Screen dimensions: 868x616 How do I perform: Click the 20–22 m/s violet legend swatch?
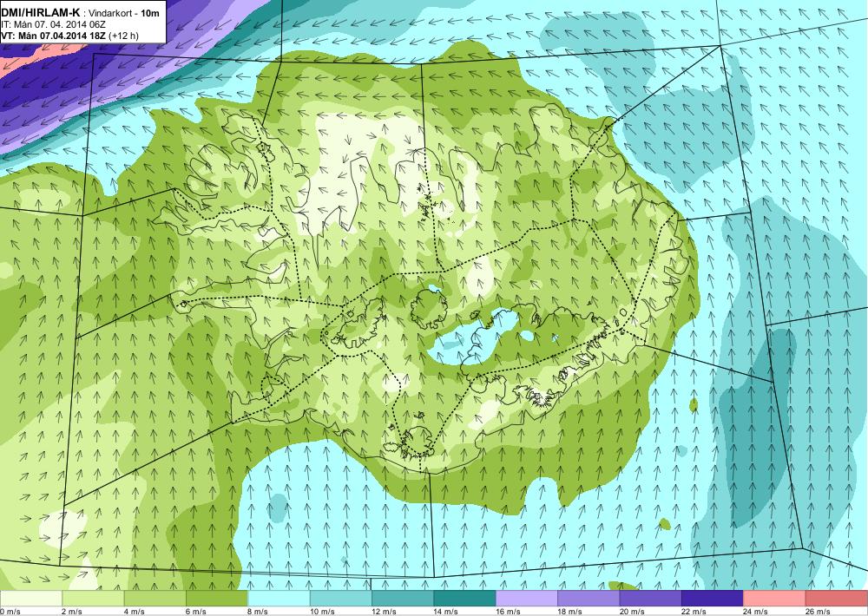point(651,599)
